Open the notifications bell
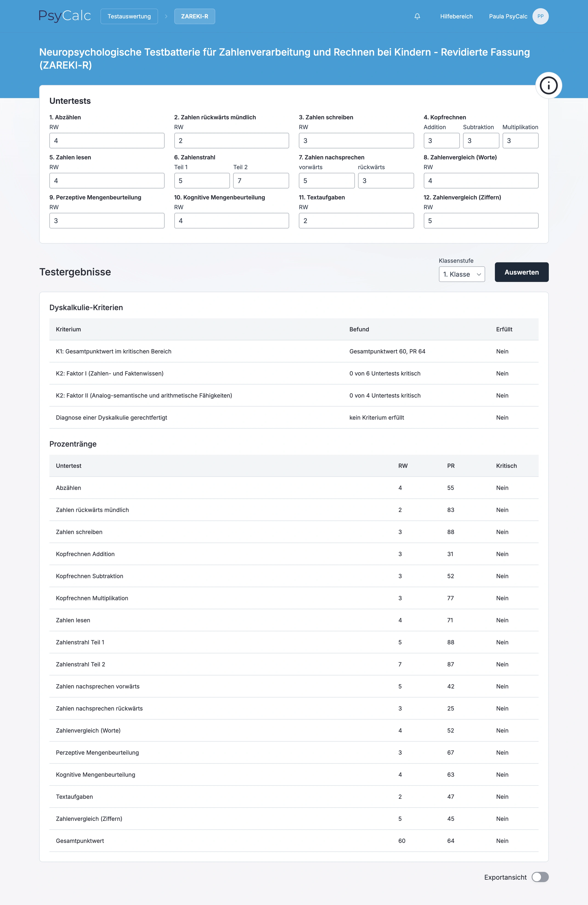Screen dimensions: 588x905 coord(417,16)
